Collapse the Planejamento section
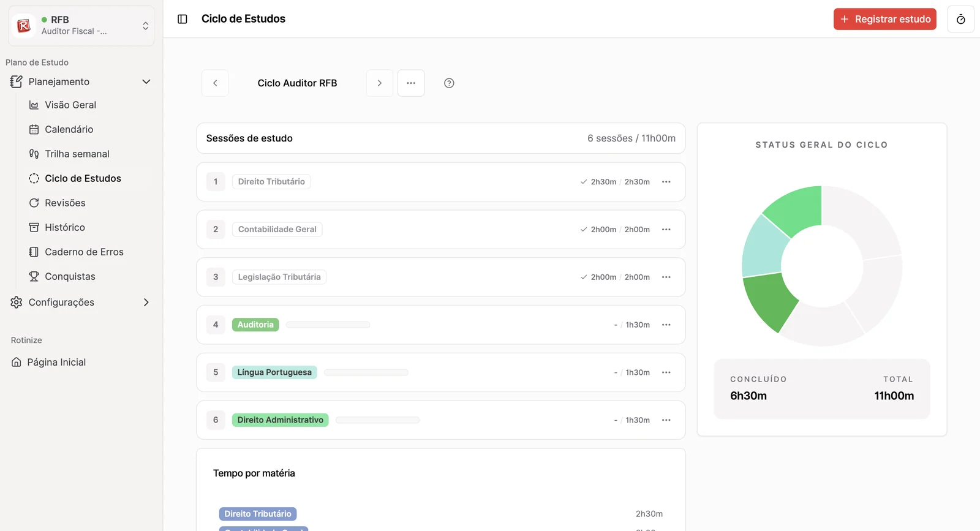 coord(81,81)
